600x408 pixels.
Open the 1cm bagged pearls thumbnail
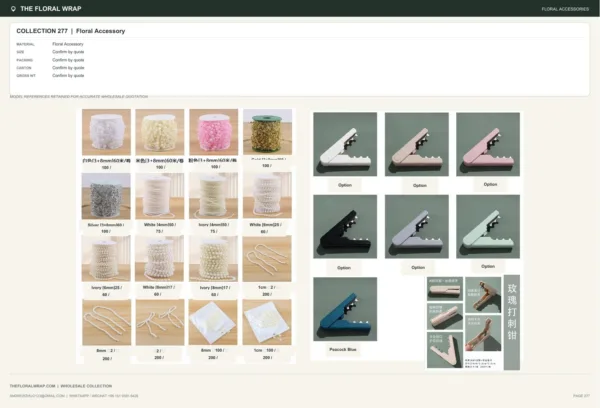267,322
